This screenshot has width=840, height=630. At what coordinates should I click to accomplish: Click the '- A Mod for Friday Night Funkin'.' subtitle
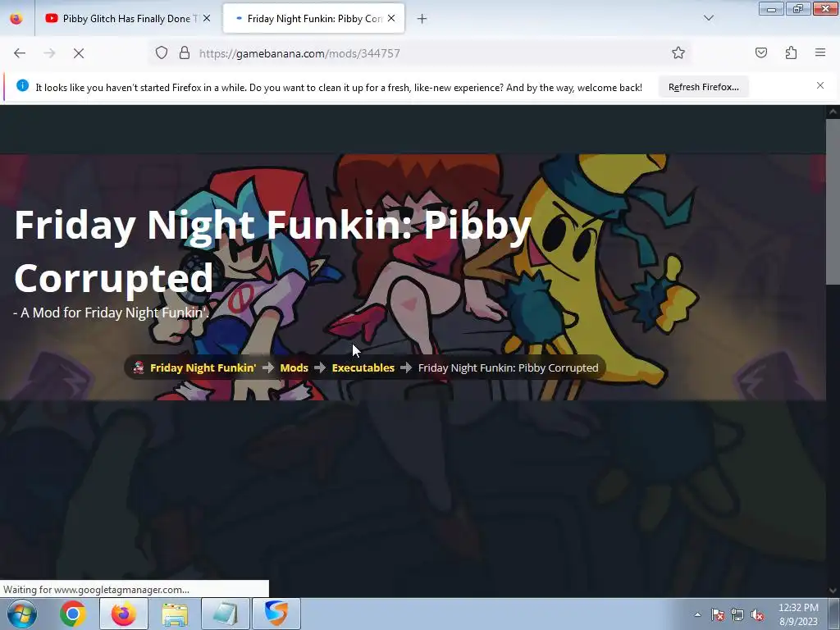111,313
